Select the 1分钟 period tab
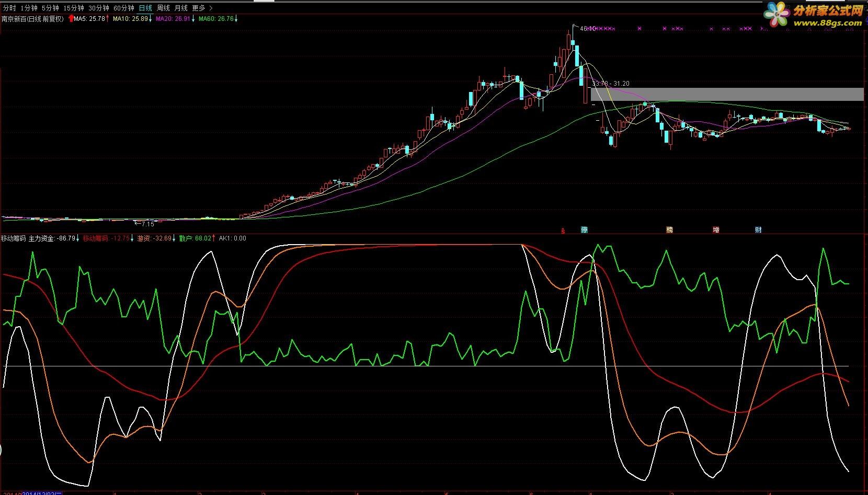 [29, 8]
